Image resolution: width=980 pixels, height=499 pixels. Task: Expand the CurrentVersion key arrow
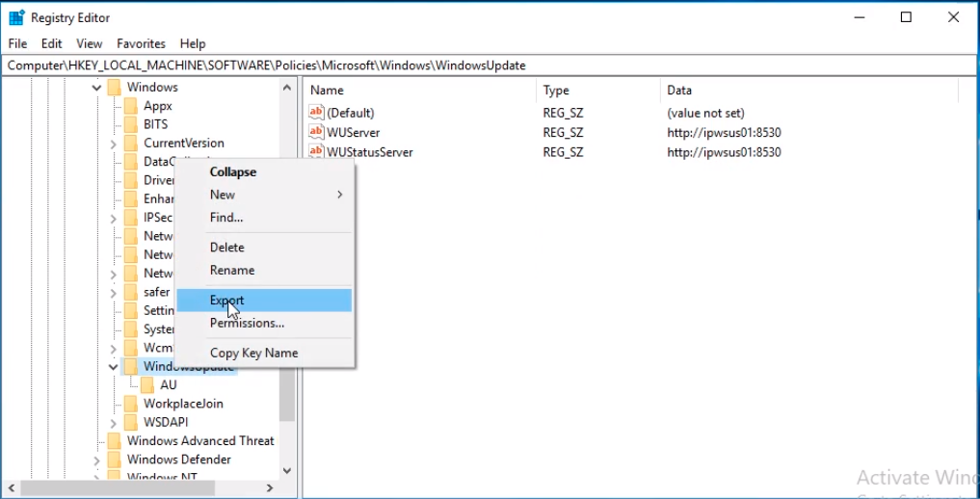coord(114,144)
